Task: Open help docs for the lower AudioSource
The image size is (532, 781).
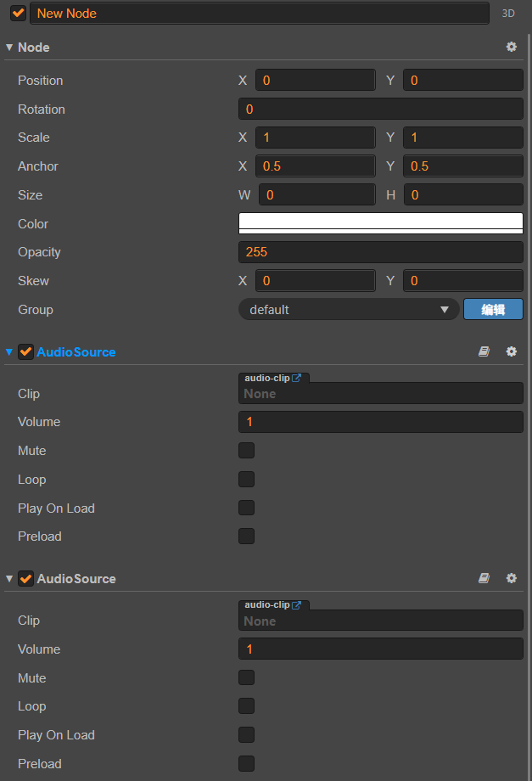Action: click(484, 578)
